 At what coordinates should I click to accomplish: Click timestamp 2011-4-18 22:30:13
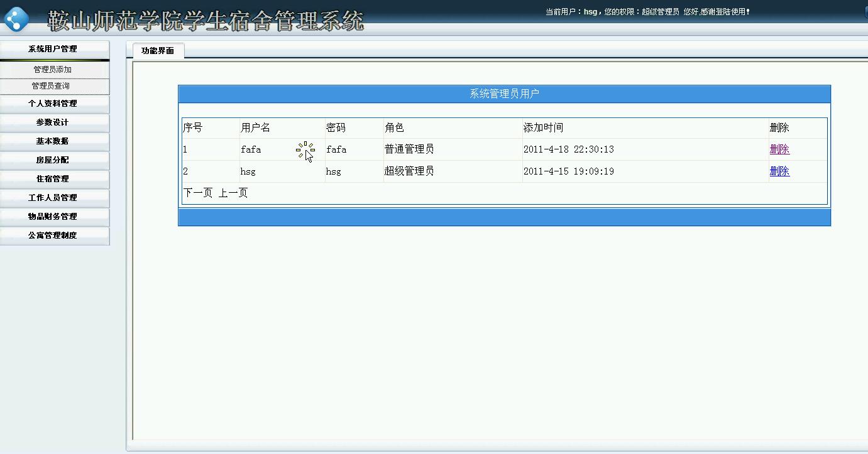click(569, 149)
